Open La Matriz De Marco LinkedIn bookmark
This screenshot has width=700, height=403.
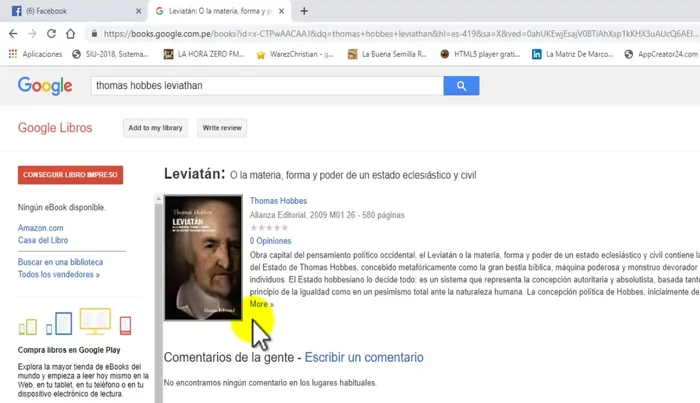click(x=573, y=54)
